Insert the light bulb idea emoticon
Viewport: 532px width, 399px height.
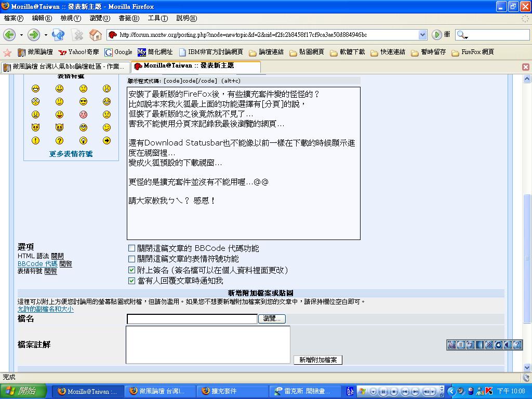pyautogui.click(x=83, y=140)
